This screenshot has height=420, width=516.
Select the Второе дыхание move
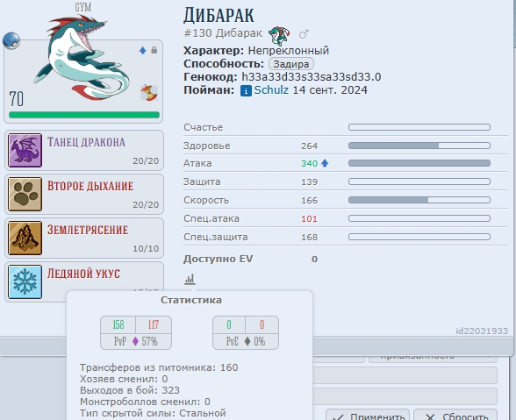[84, 194]
